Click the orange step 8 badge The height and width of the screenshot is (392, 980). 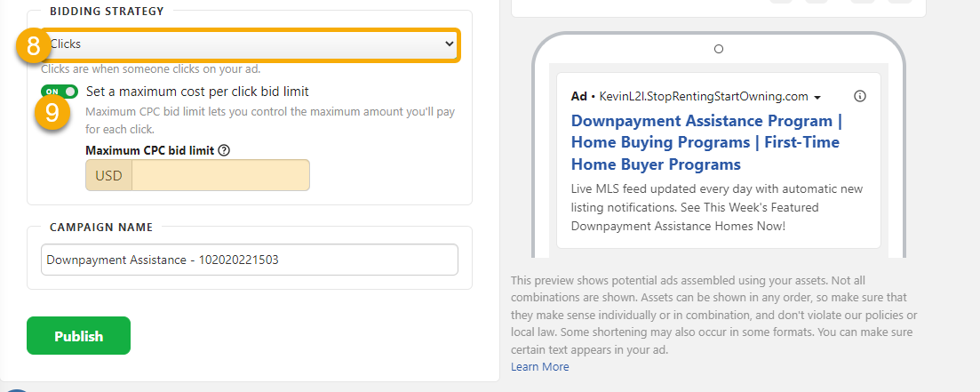[x=34, y=46]
